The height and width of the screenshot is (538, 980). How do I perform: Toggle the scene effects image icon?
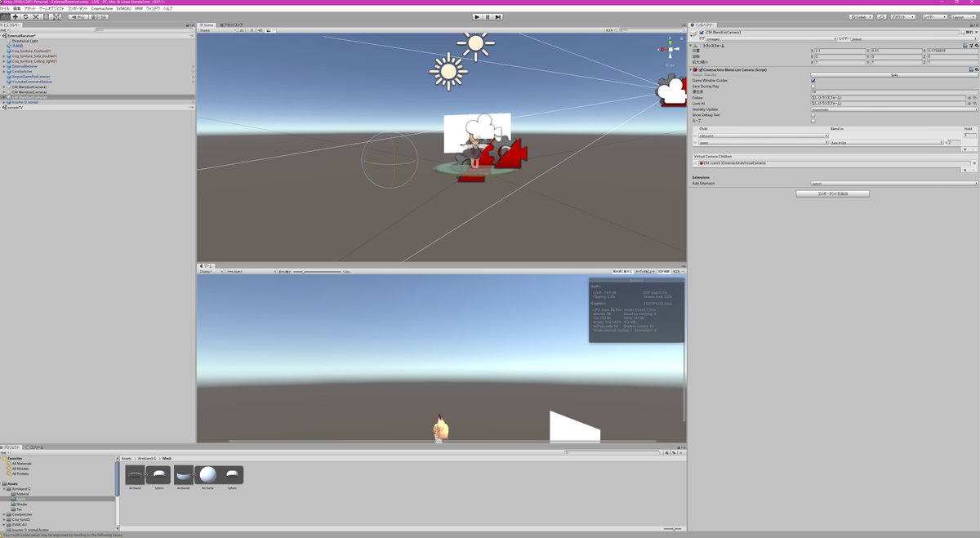click(x=268, y=30)
